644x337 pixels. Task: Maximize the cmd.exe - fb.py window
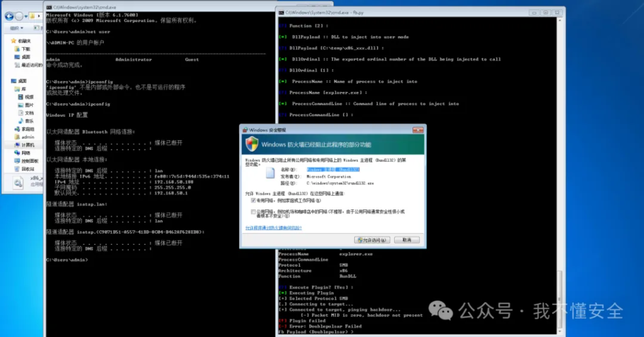pos(545,13)
